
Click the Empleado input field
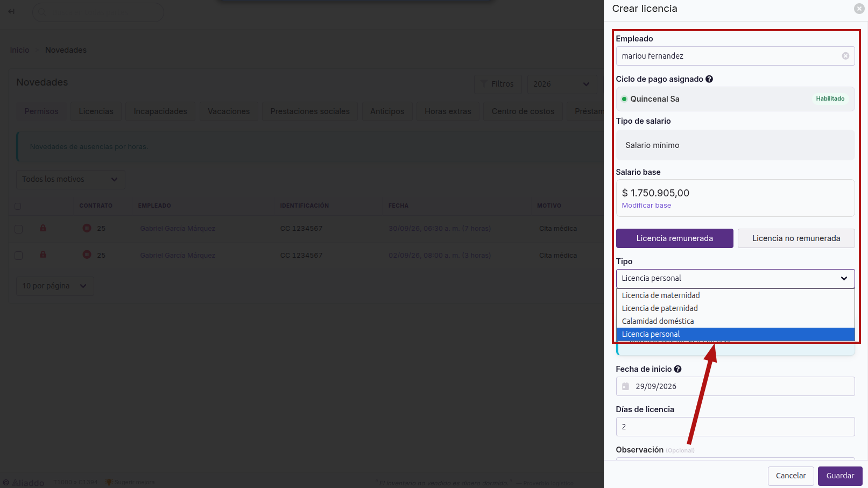(x=735, y=56)
